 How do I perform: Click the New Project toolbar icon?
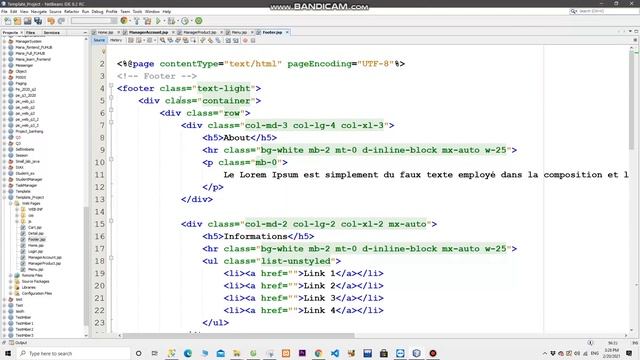17,21
